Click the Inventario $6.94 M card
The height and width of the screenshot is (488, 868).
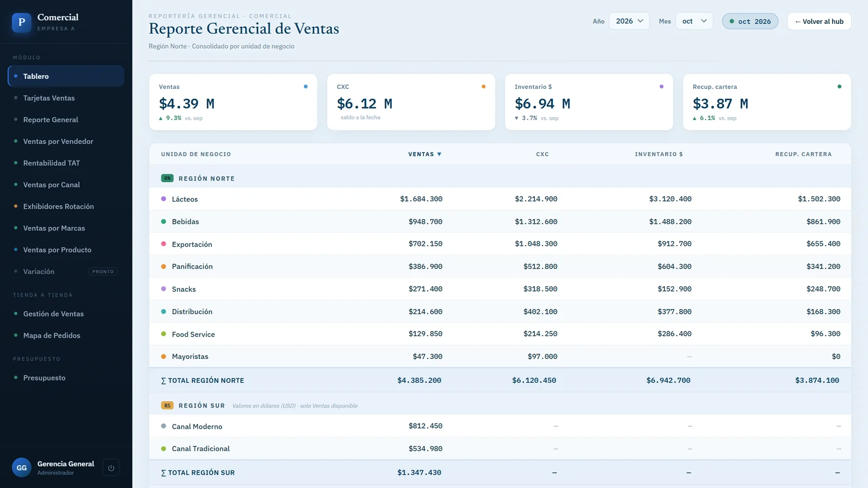point(589,102)
